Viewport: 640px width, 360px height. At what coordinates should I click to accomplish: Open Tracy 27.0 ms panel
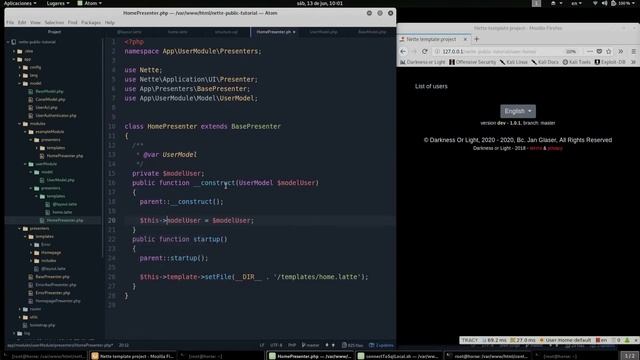[x=522, y=340]
